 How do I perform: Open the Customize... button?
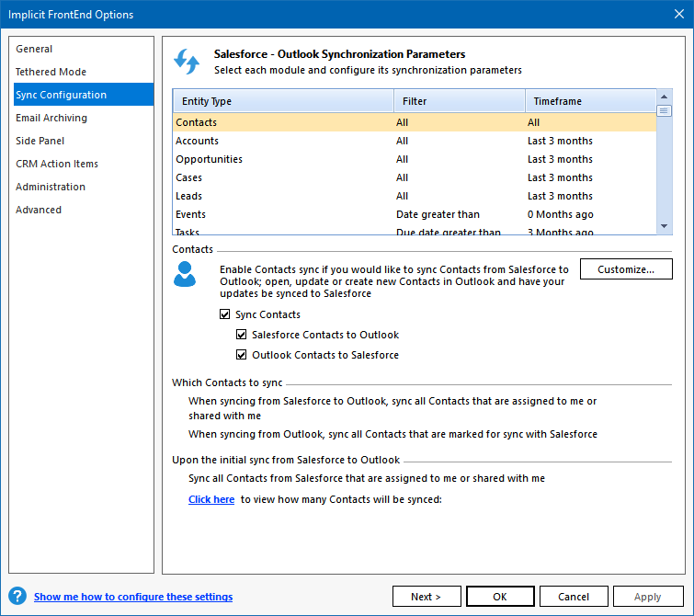[x=625, y=269]
